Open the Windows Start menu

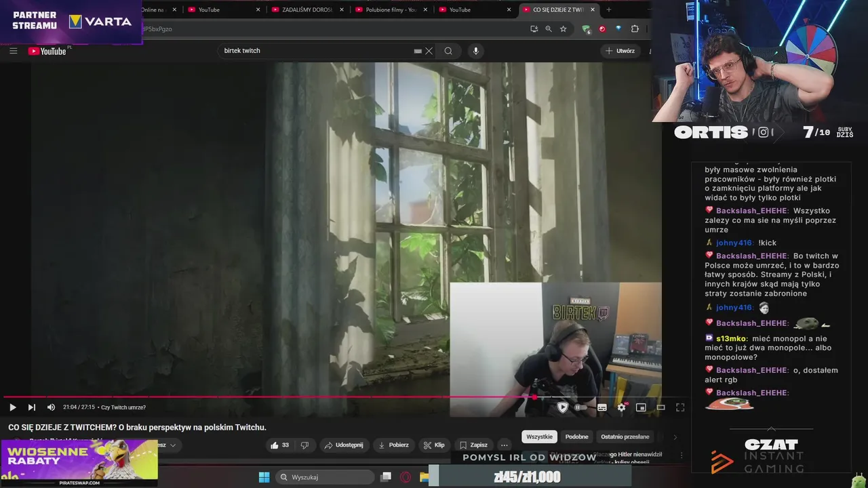pyautogui.click(x=264, y=477)
